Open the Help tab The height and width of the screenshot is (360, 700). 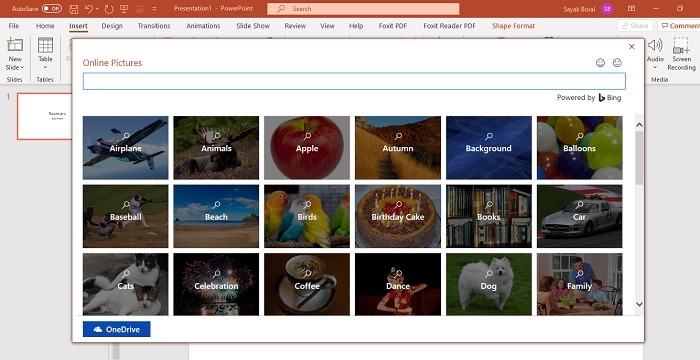356,26
